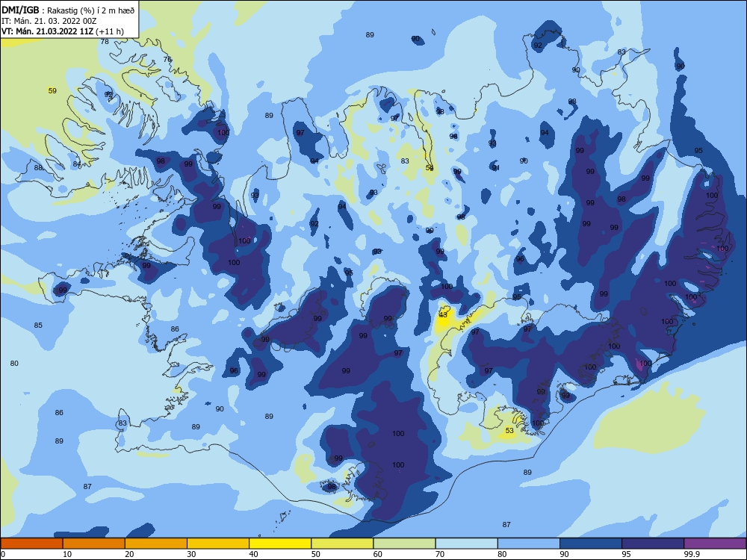Select the '84' humidity value in Westfjords
This screenshot has height=560, width=747.
click(77, 164)
